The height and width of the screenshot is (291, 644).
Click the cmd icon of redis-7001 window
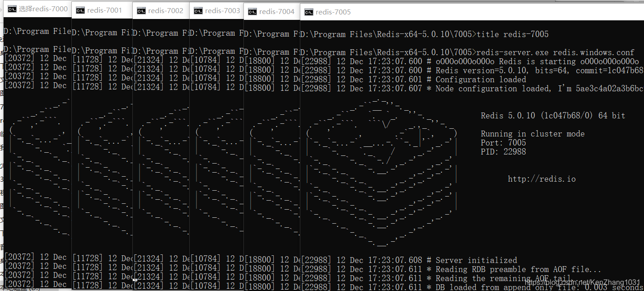pyautogui.click(x=81, y=10)
